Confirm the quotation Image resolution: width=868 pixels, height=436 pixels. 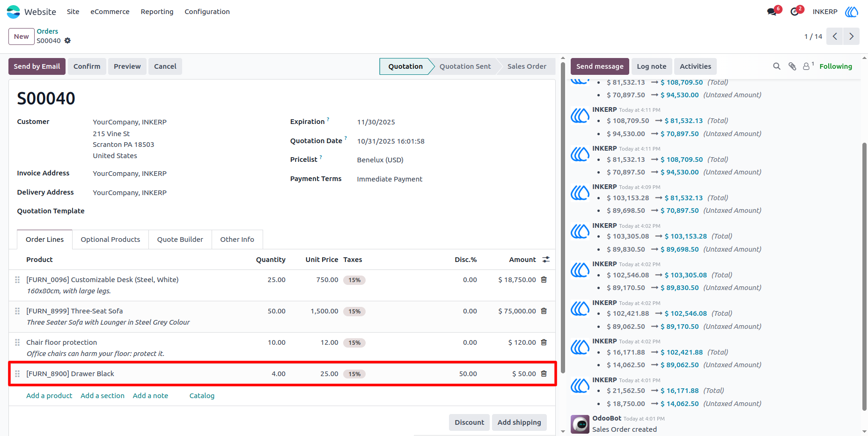coord(87,66)
